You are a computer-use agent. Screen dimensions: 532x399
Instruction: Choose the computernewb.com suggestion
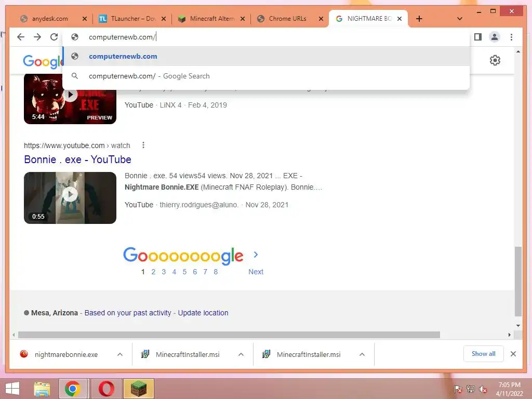coord(267,56)
